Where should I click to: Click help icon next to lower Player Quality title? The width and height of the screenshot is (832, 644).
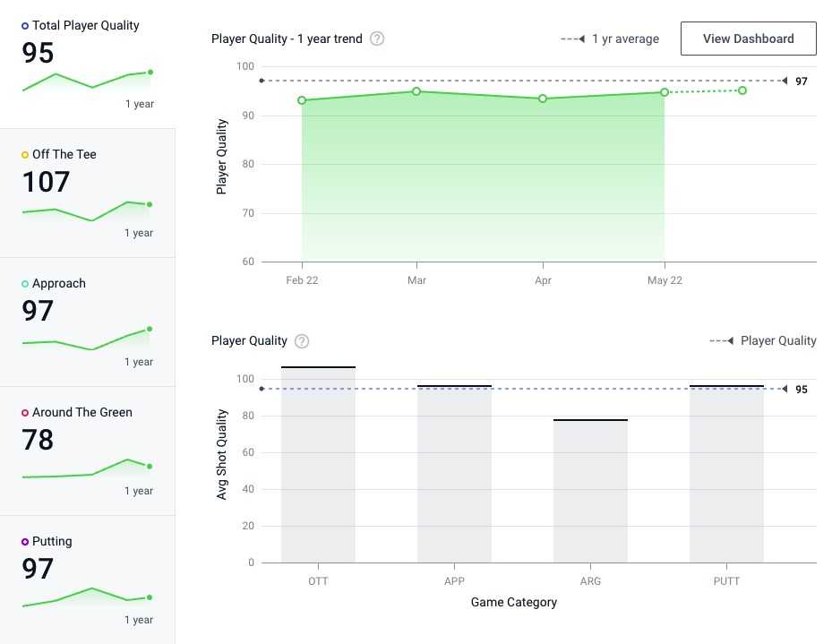302,341
